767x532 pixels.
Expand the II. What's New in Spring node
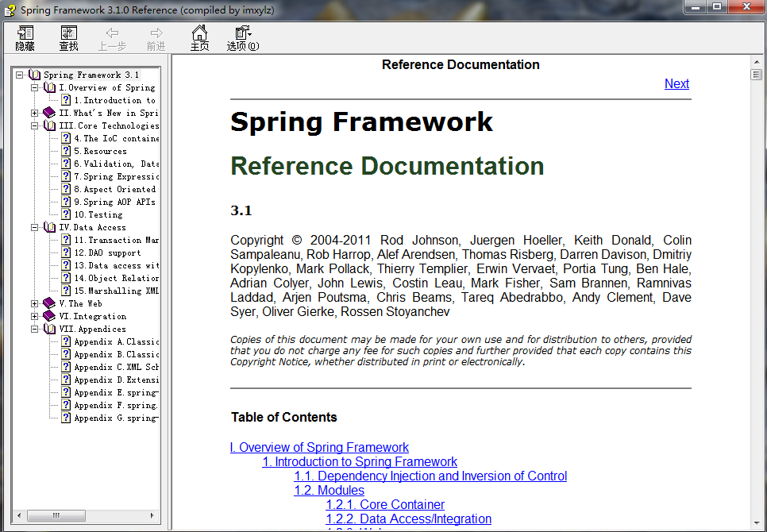click(35, 113)
